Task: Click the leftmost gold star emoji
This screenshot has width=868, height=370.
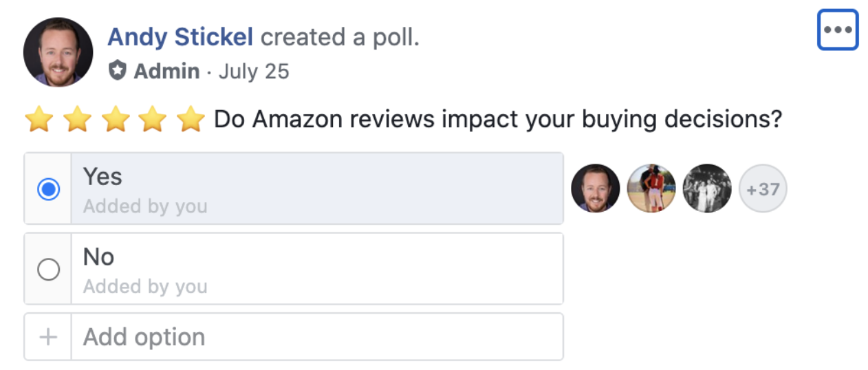Action: point(39,120)
